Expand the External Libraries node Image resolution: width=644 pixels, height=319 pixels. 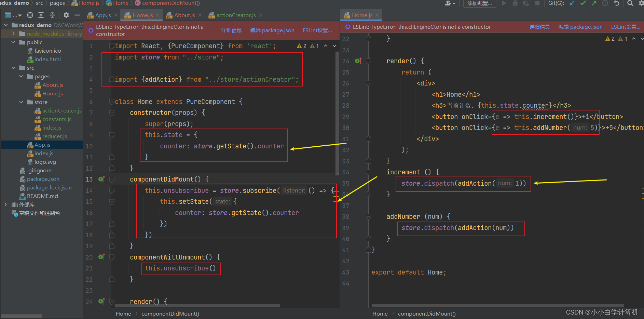tap(5, 204)
